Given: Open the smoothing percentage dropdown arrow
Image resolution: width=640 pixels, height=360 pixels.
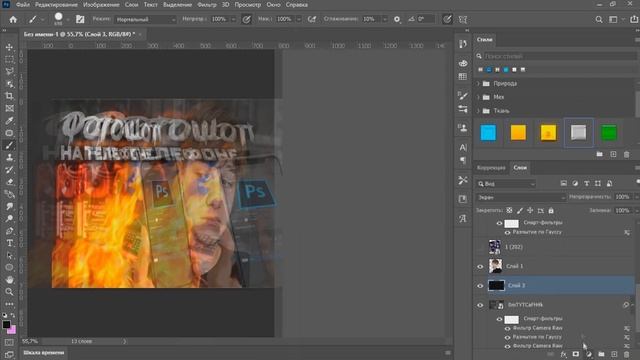Looking at the screenshot, I should coord(384,19).
